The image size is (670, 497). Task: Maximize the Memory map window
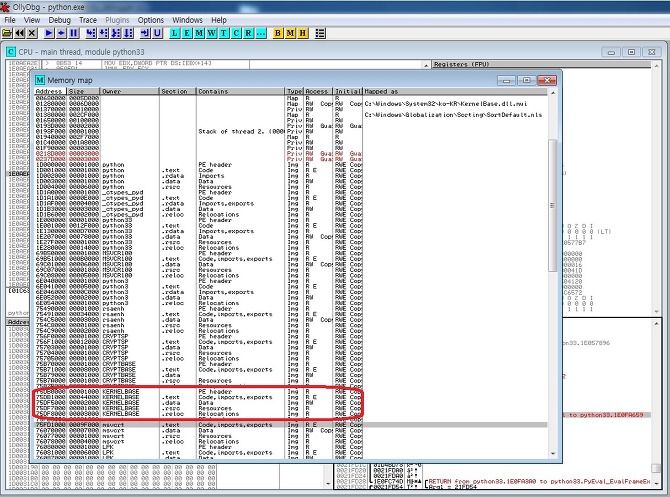point(526,80)
